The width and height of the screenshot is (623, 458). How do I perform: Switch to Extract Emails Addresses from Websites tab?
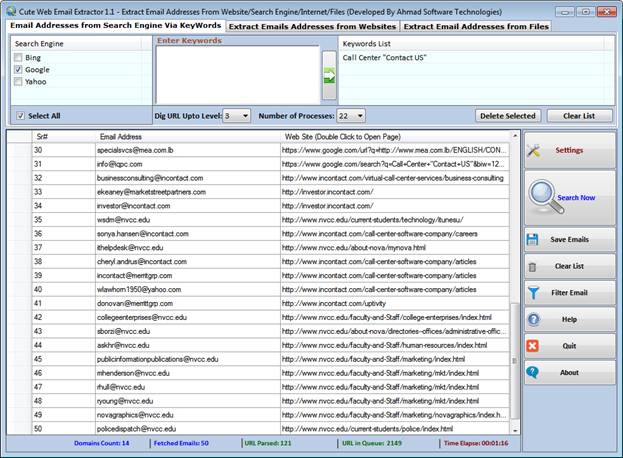pyautogui.click(x=313, y=26)
